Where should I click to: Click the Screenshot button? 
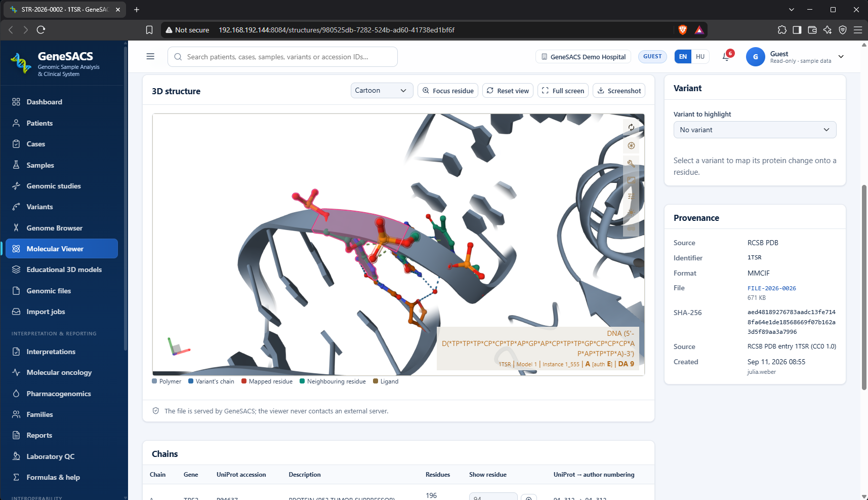(x=619, y=91)
